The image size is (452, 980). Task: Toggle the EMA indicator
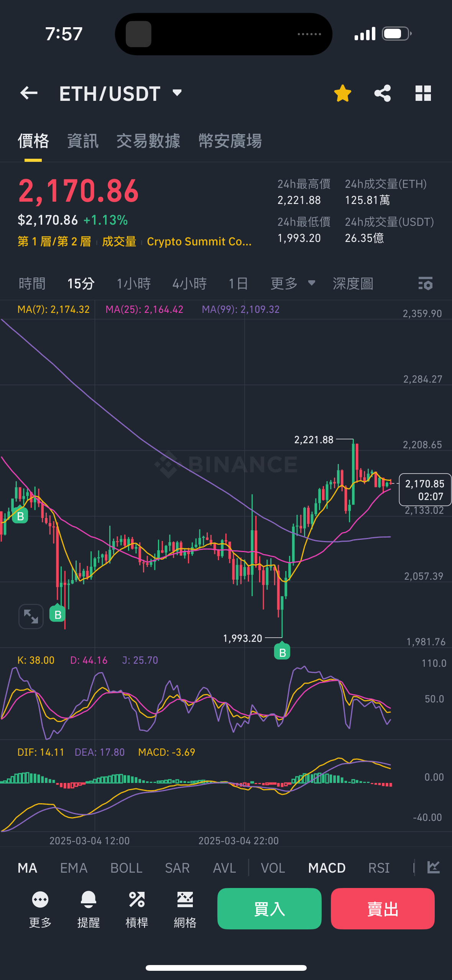pyautogui.click(x=74, y=868)
